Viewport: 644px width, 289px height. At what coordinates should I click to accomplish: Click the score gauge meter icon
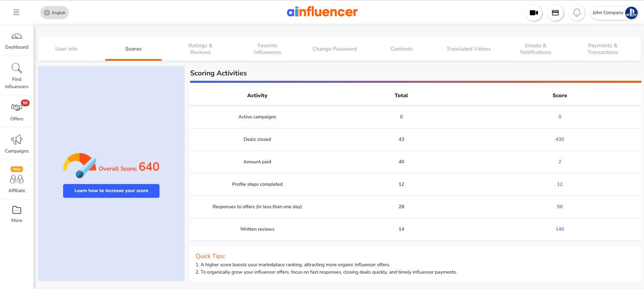[80, 165]
